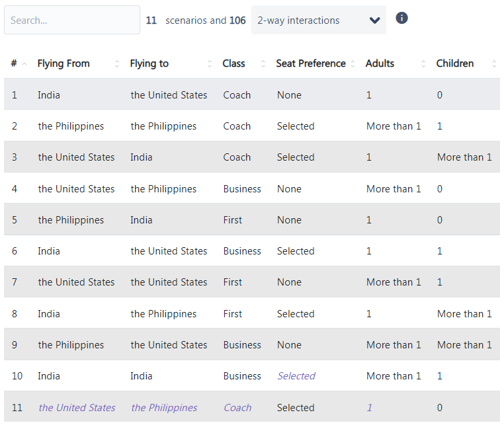This screenshot has width=504, height=427.
Task: Focus the Search input field
Action: pos(72,20)
